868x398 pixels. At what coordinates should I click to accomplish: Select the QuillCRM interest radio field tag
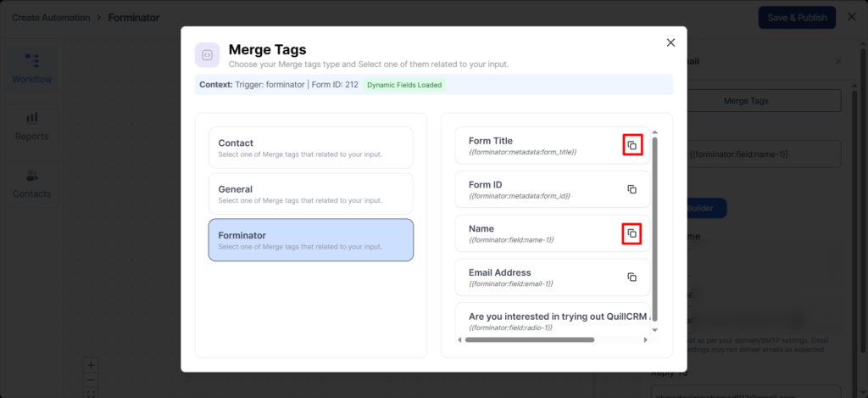[551, 320]
